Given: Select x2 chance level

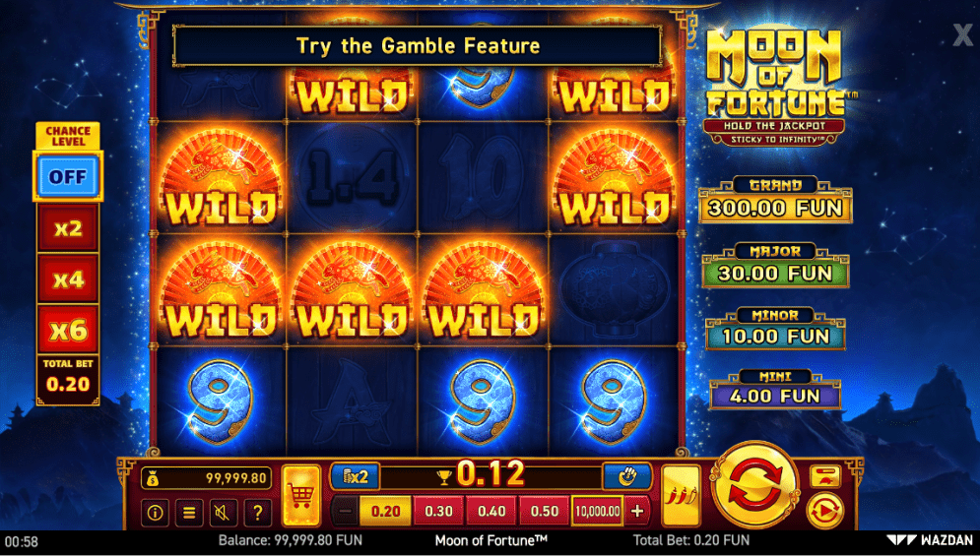Looking at the screenshot, I should point(68,228).
